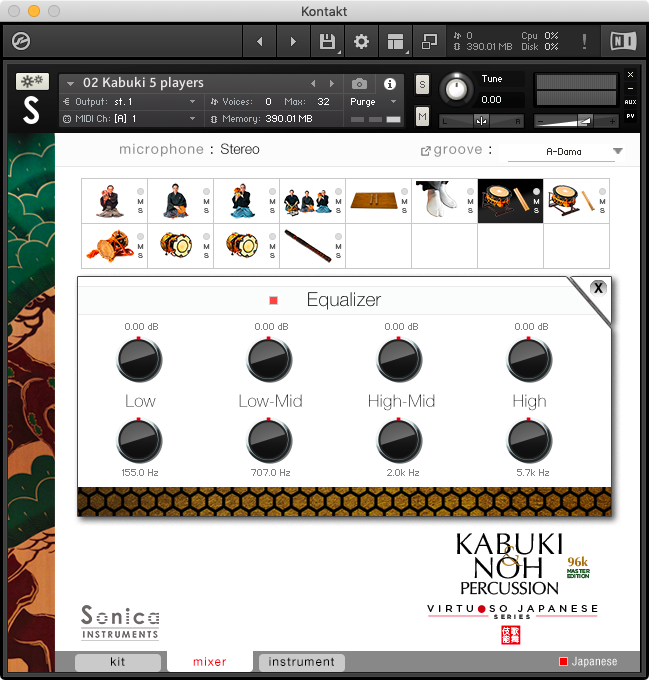Click the camera snapshot icon
The width and height of the screenshot is (649, 680).
(x=359, y=83)
